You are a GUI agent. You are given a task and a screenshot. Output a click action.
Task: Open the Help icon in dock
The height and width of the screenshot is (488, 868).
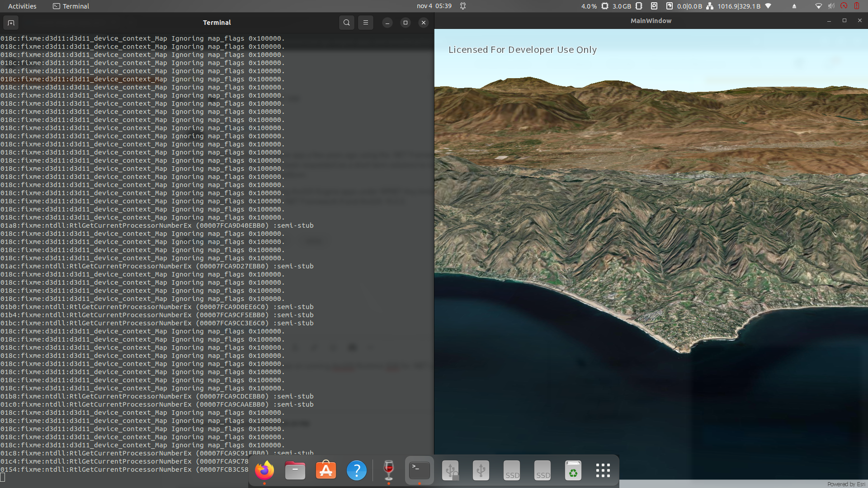pyautogui.click(x=357, y=470)
